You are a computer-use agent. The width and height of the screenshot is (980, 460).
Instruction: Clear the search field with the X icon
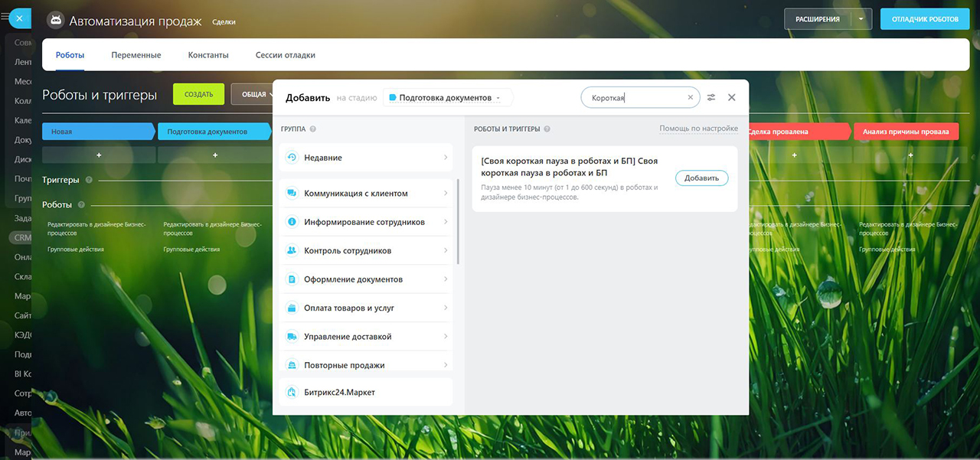coord(690,98)
